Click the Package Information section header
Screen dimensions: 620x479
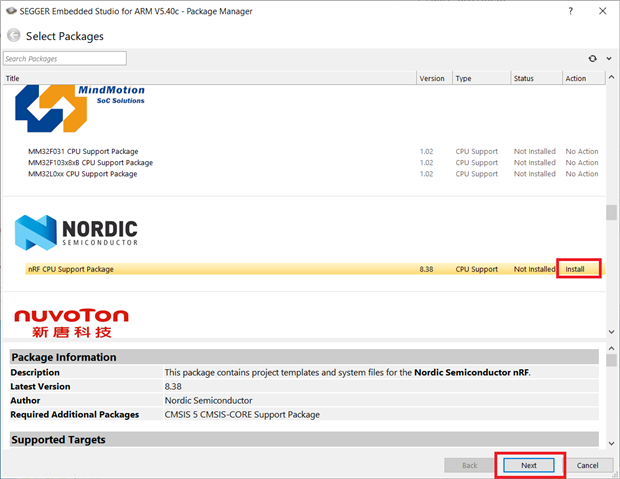pos(304,357)
